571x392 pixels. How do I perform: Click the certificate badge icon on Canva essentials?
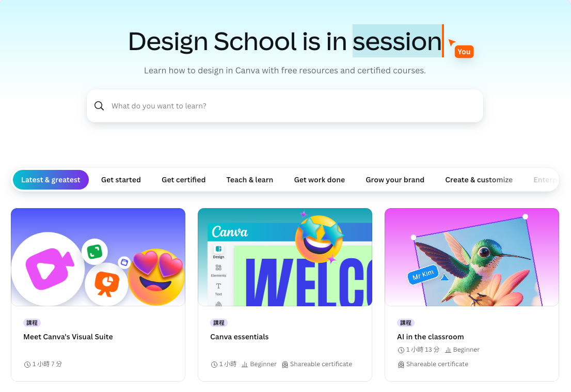click(x=285, y=364)
